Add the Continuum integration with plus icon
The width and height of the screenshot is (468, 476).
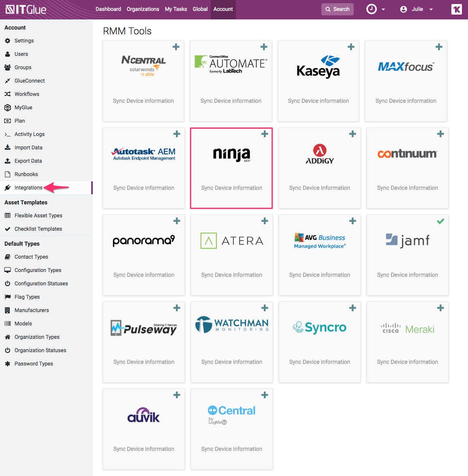click(x=440, y=134)
